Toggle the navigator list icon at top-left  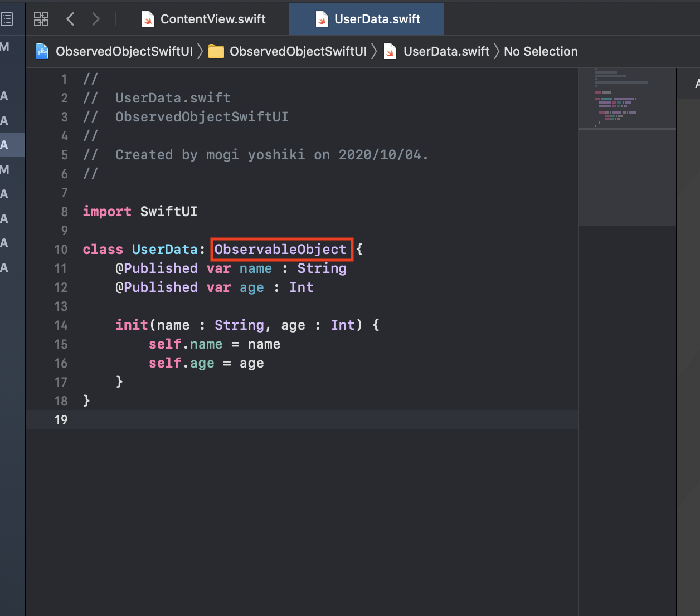(x=7, y=19)
